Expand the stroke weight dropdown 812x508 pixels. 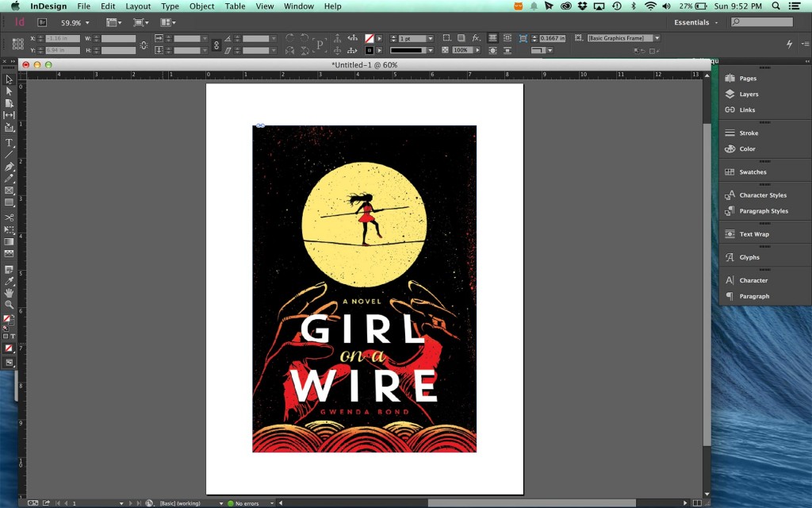point(430,38)
